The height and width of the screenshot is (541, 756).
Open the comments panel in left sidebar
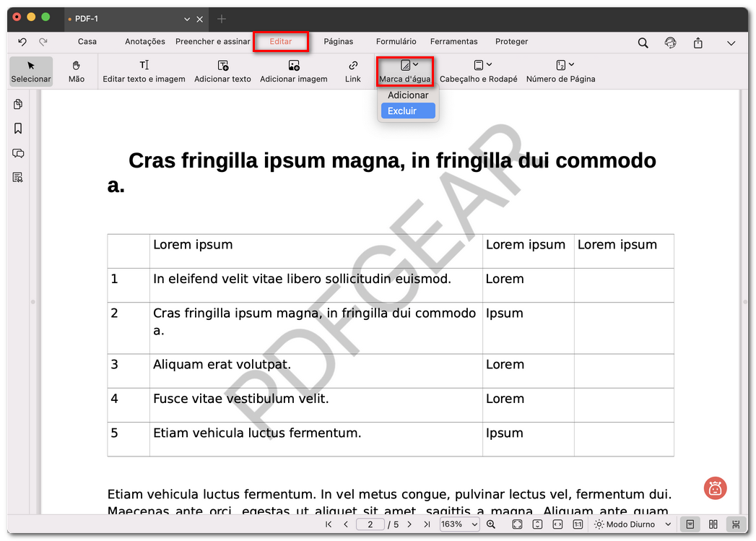click(x=18, y=153)
